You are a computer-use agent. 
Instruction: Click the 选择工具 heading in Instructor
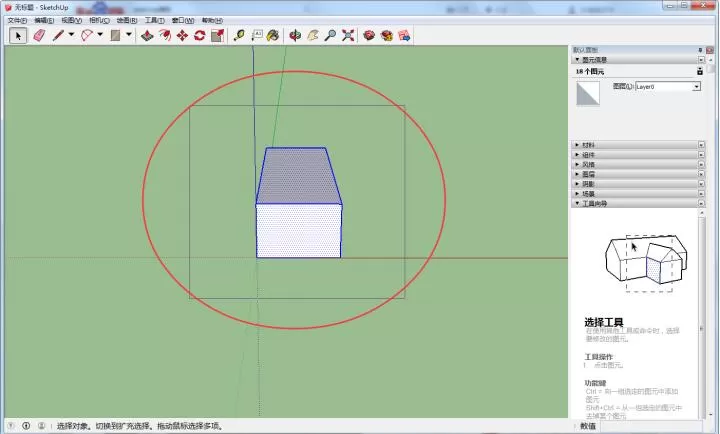(603, 322)
